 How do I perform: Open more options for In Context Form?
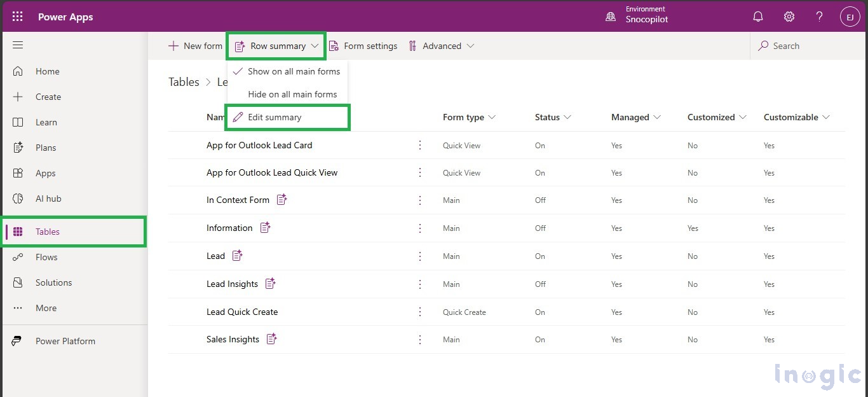(420, 200)
